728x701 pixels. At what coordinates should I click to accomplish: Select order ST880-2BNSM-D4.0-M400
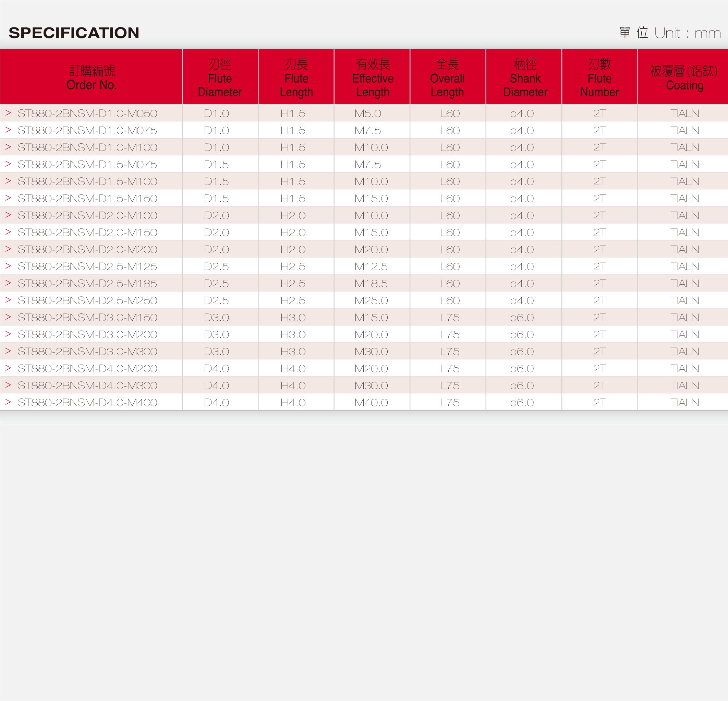[87, 402]
